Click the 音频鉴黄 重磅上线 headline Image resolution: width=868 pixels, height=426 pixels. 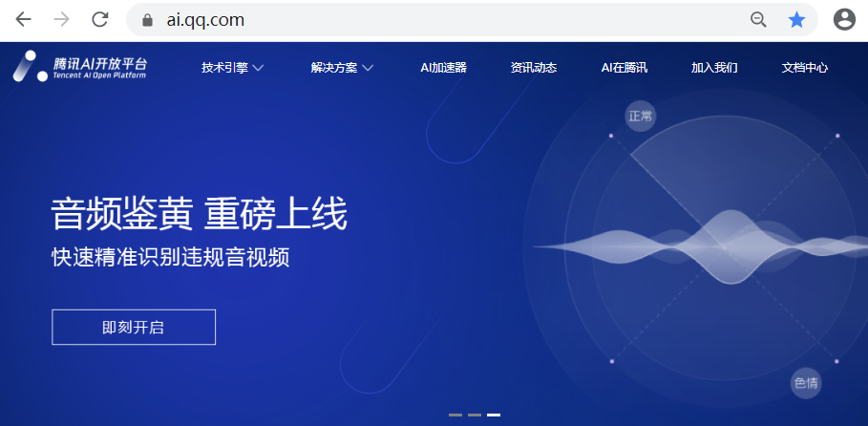[200, 214]
